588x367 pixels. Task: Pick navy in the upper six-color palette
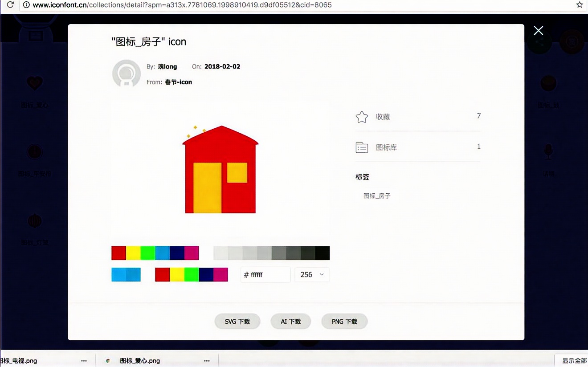177,253
